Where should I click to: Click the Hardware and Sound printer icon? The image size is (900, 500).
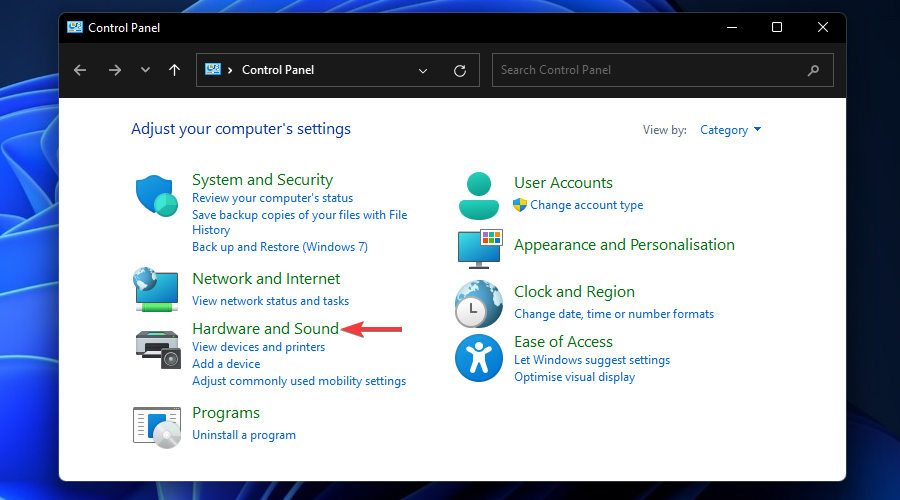(156, 345)
